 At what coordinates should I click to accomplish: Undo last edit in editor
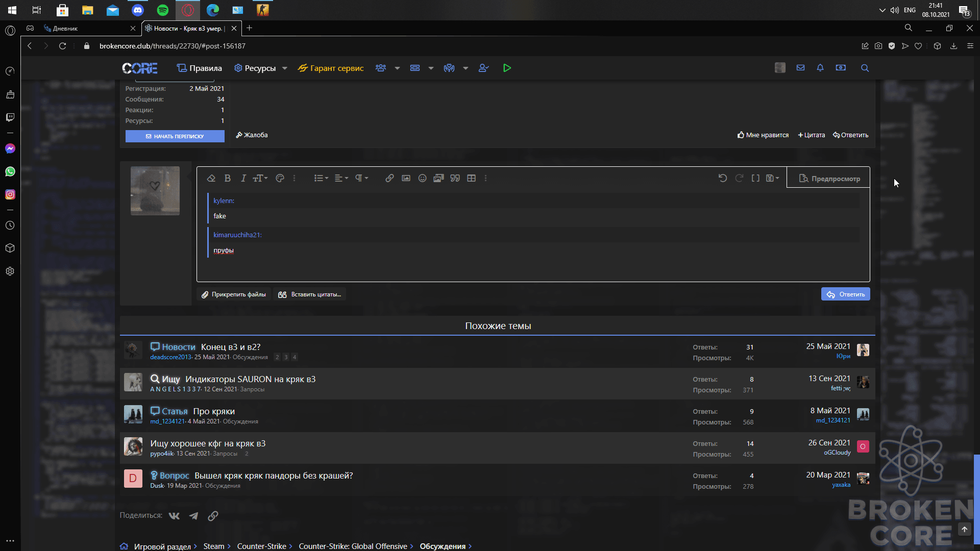[723, 178]
